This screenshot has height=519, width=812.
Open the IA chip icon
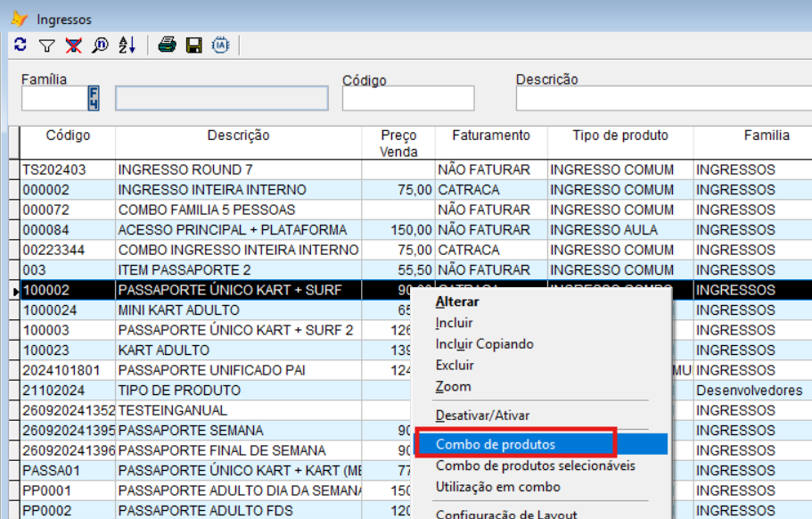221,45
